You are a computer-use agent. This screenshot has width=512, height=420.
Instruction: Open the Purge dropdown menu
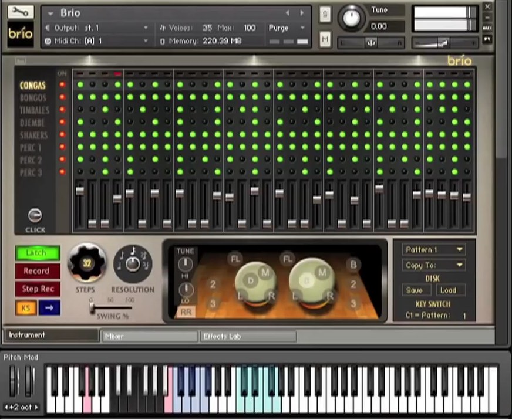point(302,28)
